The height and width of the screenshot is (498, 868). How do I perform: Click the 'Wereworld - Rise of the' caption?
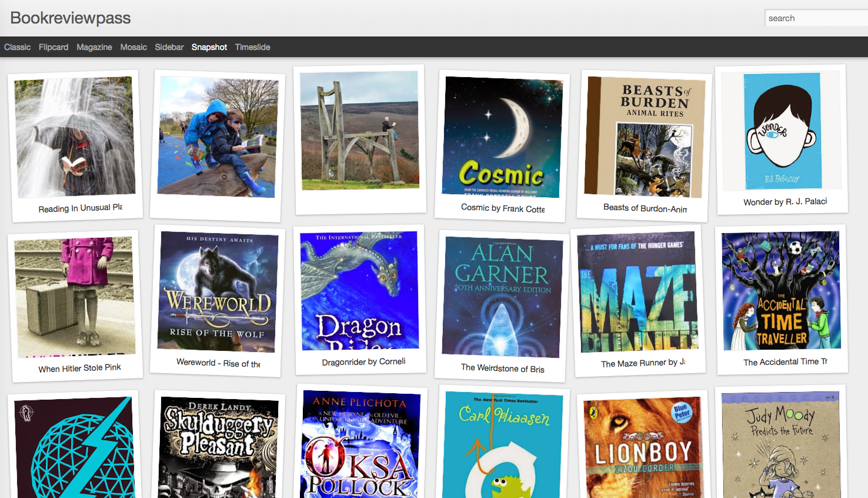(218, 363)
